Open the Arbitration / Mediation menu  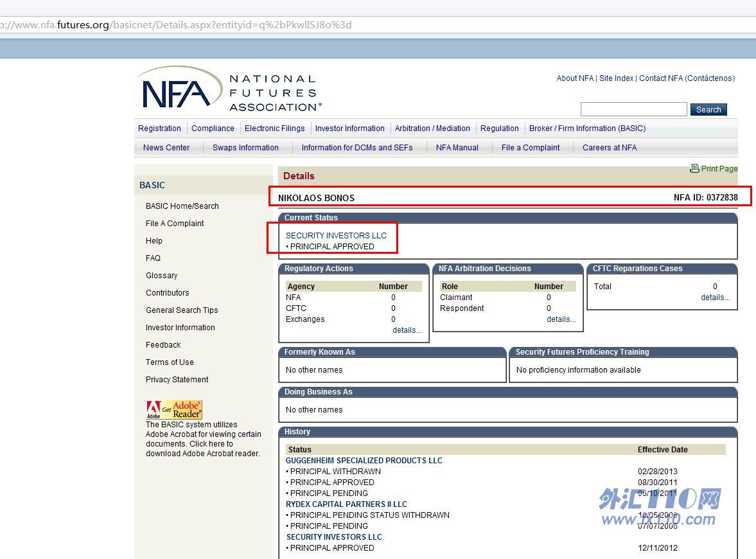(x=432, y=129)
